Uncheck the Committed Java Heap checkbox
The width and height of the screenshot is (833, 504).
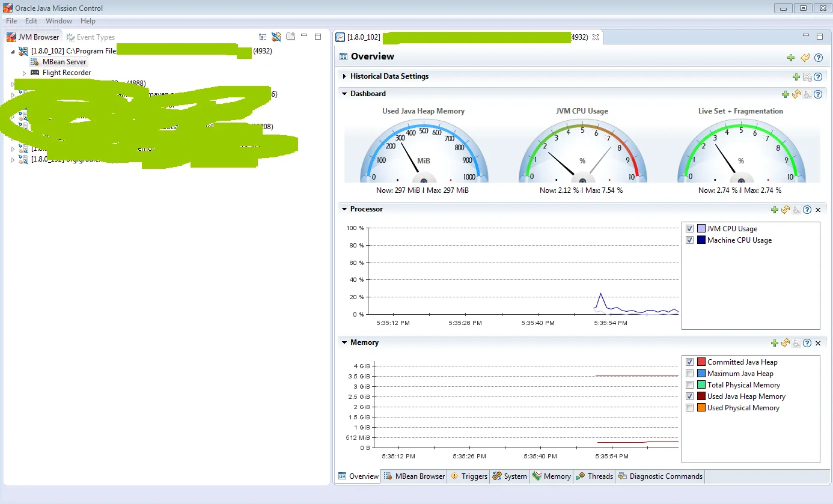click(690, 362)
